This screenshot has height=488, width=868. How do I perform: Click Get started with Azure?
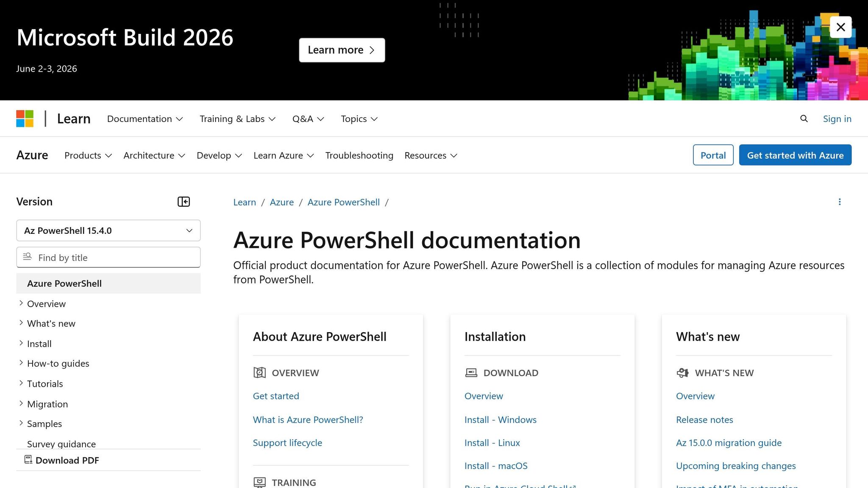795,155
